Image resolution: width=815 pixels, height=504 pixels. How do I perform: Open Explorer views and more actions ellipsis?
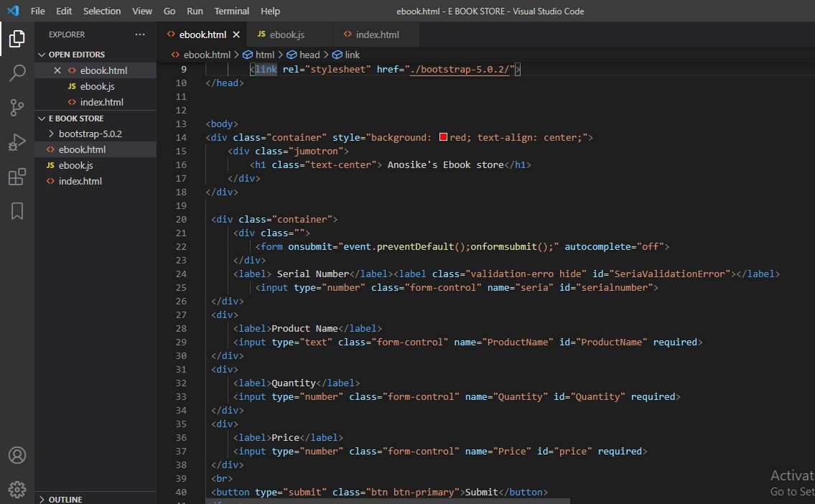pyautogui.click(x=140, y=34)
